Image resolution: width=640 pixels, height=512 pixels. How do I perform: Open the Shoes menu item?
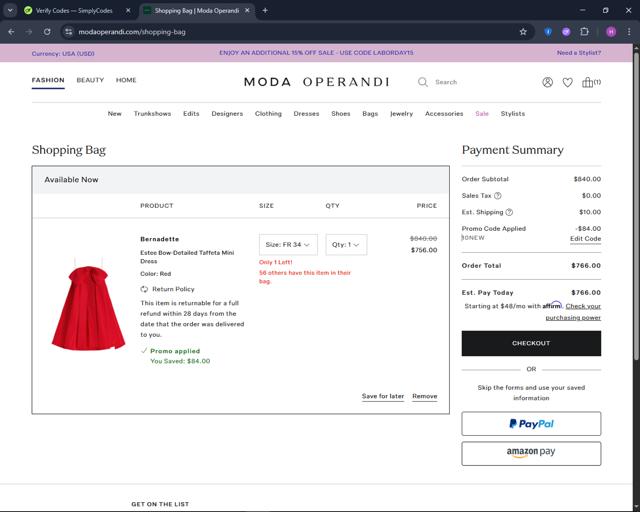click(x=341, y=114)
